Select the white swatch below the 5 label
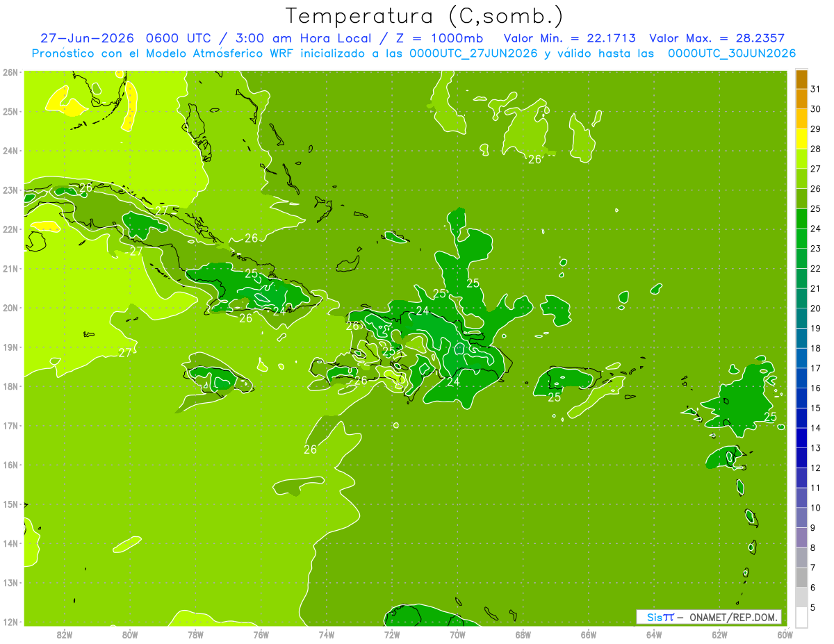 point(801,617)
